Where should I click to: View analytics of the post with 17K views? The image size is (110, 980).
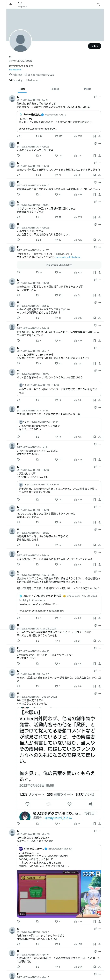coord(77,156)
